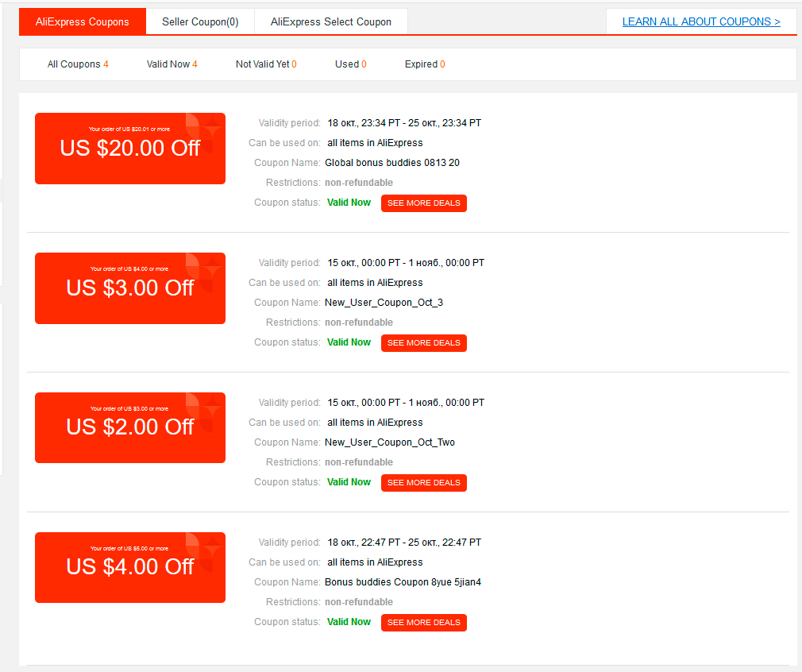Filter by All Coupons 4
This screenshot has width=802, height=672.
tap(78, 64)
